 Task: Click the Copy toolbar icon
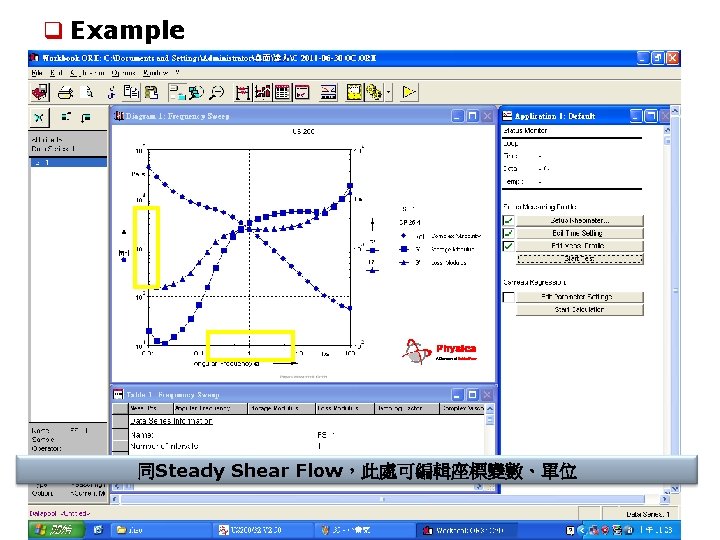[x=131, y=92]
